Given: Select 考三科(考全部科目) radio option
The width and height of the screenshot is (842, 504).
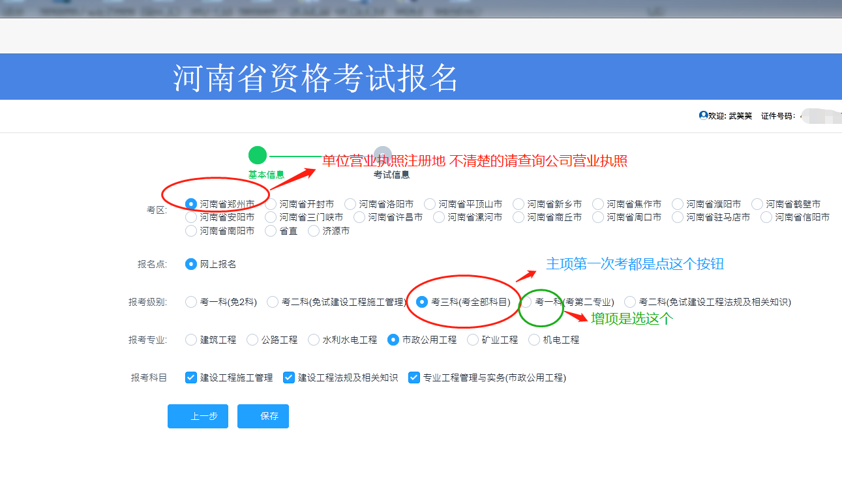Looking at the screenshot, I should pos(422,302).
